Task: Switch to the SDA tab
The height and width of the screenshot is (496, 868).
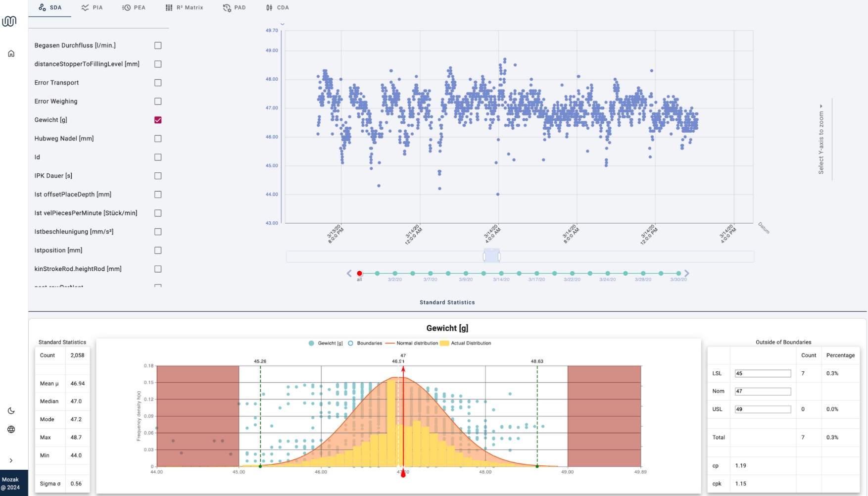Action: (50, 8)
